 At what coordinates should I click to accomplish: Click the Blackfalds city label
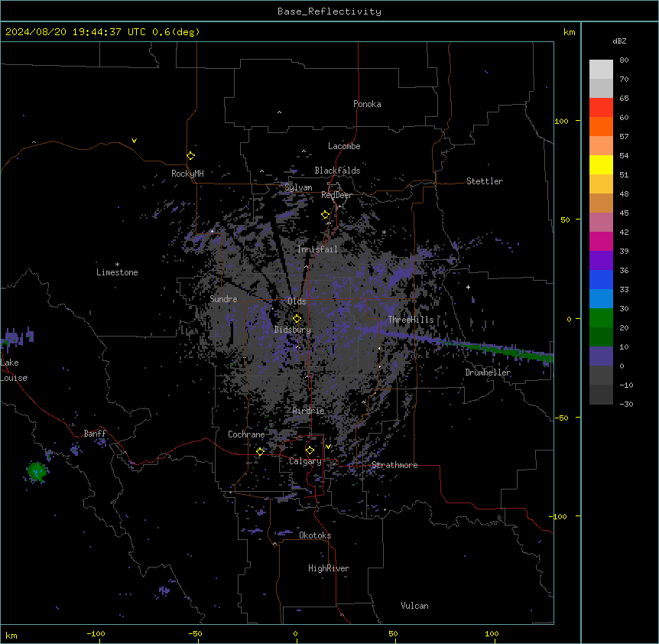click(x=337, y=171)
